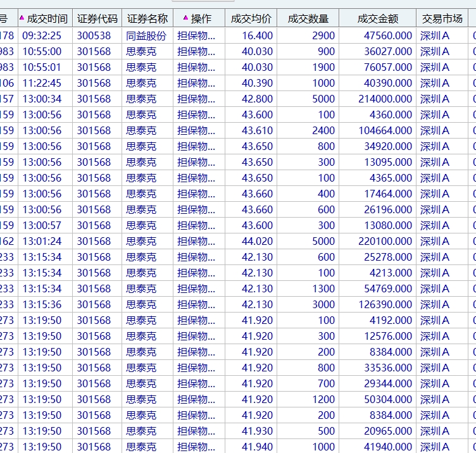Select security code 300538
This screenshot has width=476, height=453.
(94, 36)
